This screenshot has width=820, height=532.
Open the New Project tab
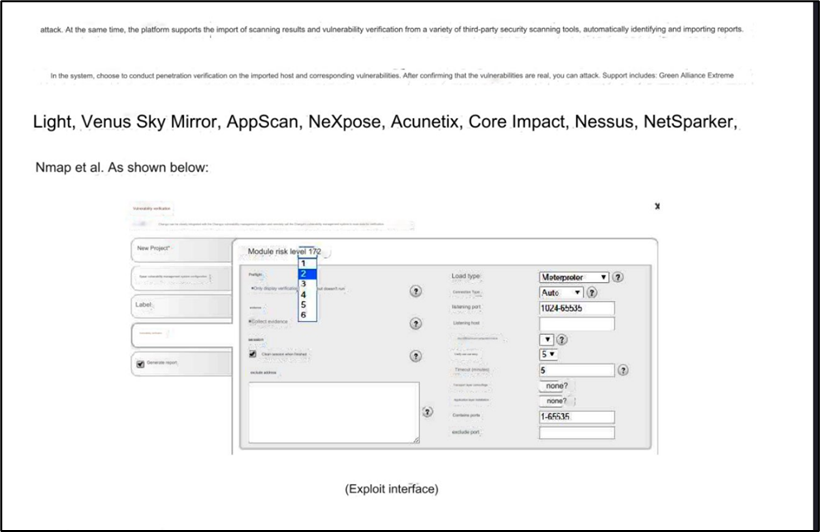tap(181, 250)
